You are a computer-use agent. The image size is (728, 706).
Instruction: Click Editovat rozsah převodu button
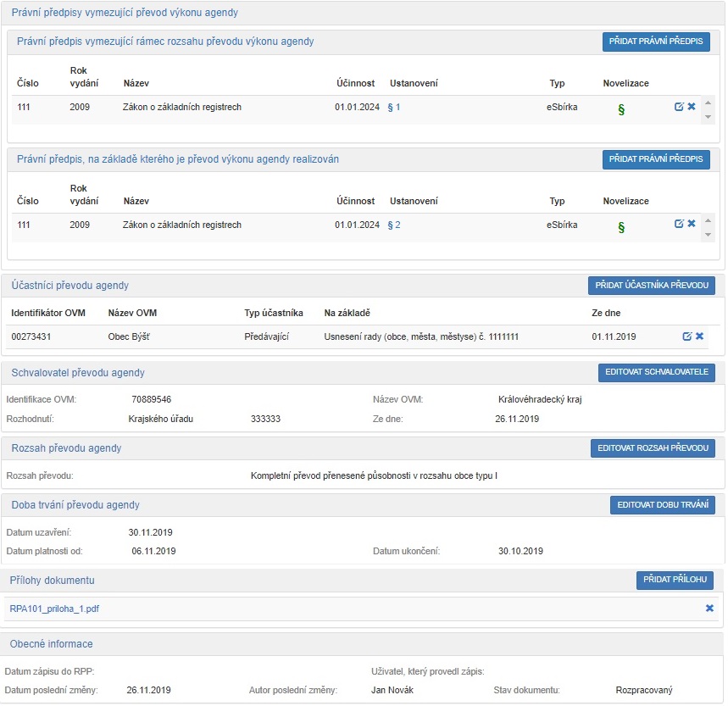click(653, 448)
